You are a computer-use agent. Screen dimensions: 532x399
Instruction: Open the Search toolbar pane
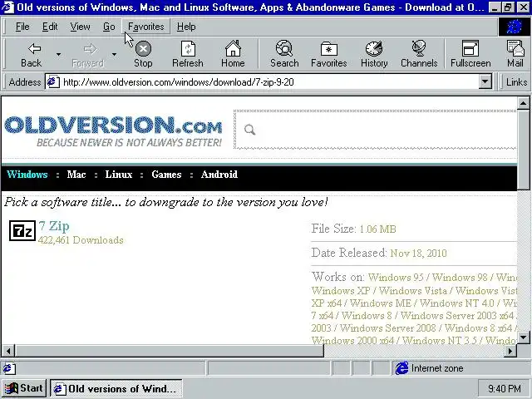tap(284, 54)
